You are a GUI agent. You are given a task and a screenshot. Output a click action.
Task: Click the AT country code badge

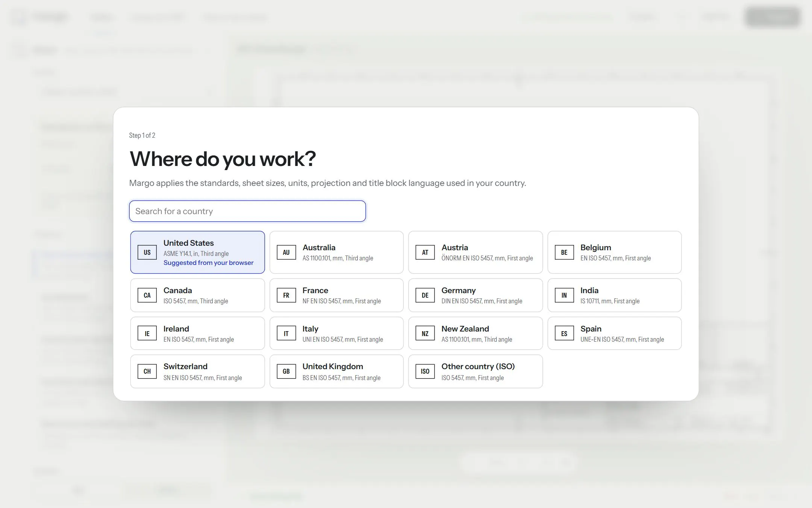pos(425,252)
